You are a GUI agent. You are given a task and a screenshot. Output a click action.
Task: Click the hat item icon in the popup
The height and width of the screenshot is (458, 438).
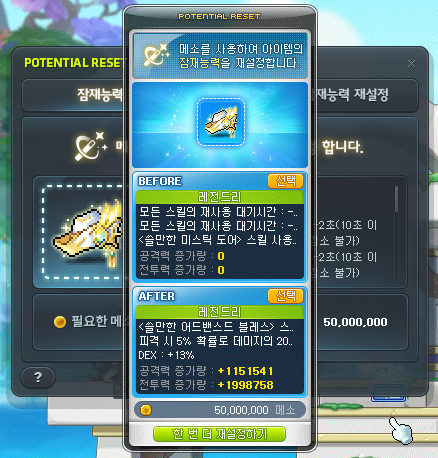click(221, 122)
